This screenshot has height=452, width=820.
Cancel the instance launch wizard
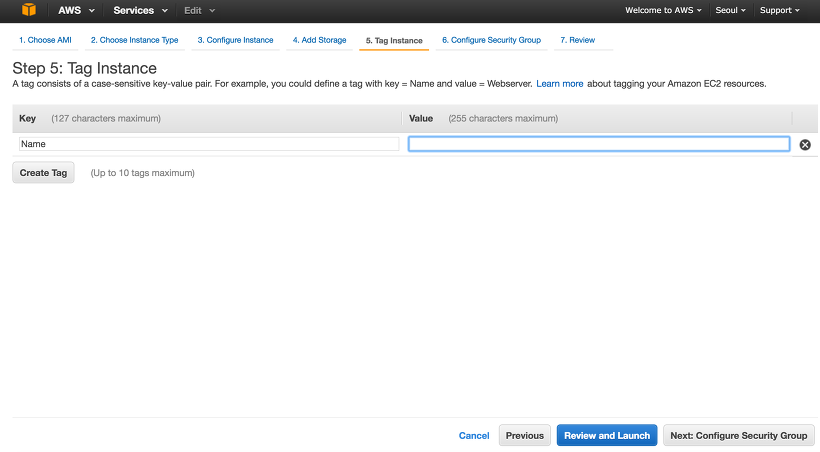[x=474, y=435]
